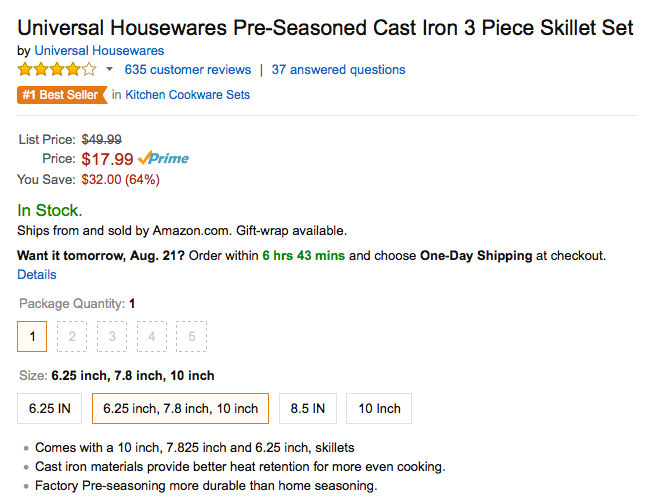Select package quantity 5
Screen dimensions: 659x503
192,336
